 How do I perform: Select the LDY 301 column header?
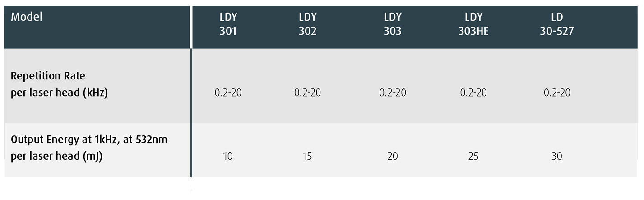point(228,24)
